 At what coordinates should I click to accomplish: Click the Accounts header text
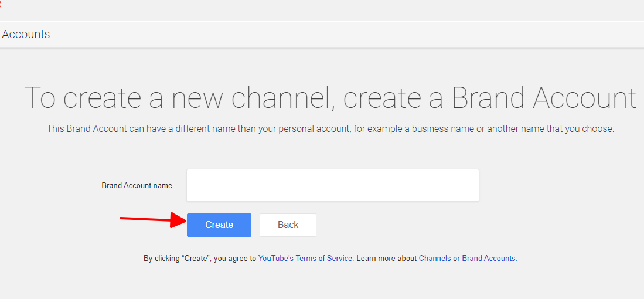[x=26, y=34]
